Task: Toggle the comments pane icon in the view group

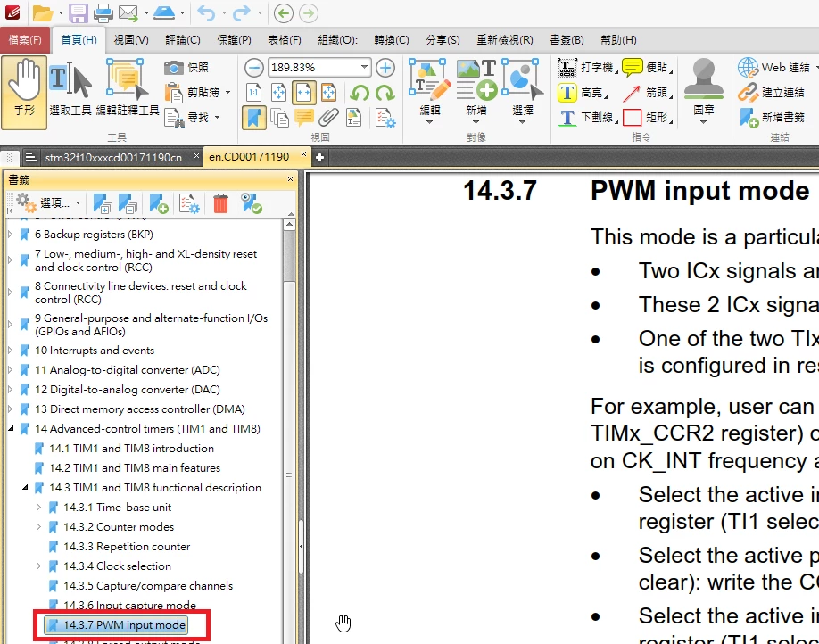Action: click(x=304, y=118)
